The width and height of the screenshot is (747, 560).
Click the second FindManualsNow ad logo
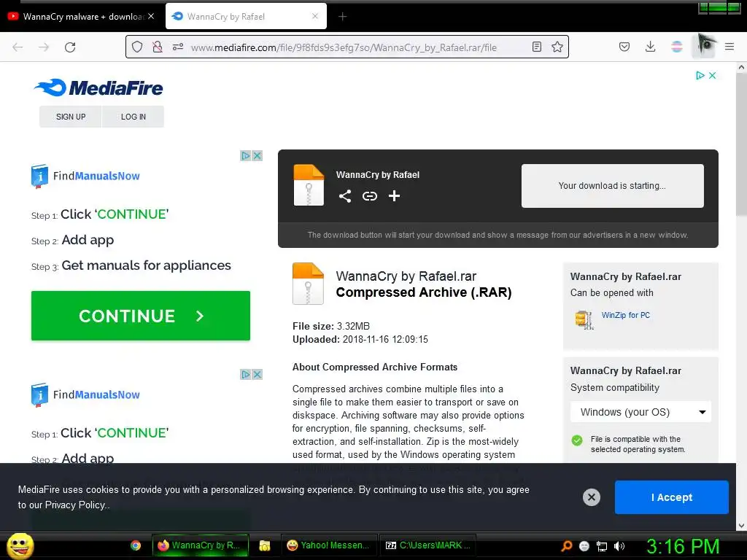pyautogui.click(x=86, y=394)
